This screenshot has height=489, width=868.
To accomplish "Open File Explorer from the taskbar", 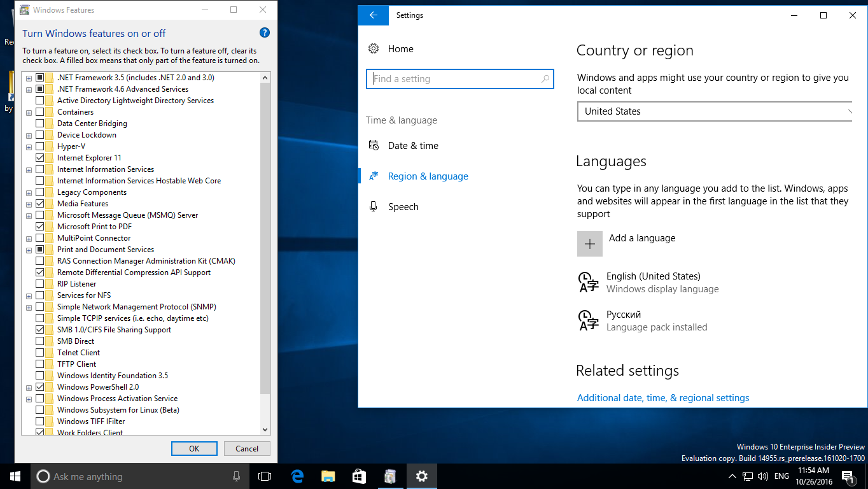I will coord(328,476).
